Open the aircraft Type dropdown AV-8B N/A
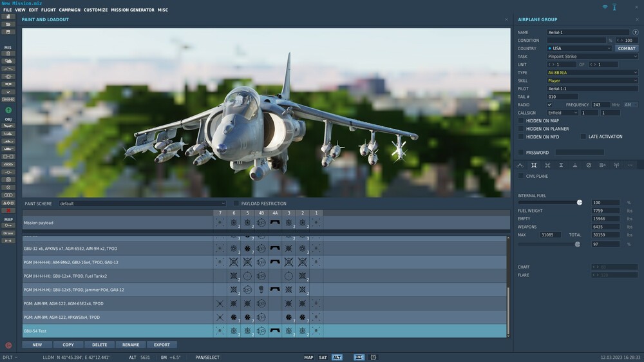644x362 pixels. click(x=592, y=73)
